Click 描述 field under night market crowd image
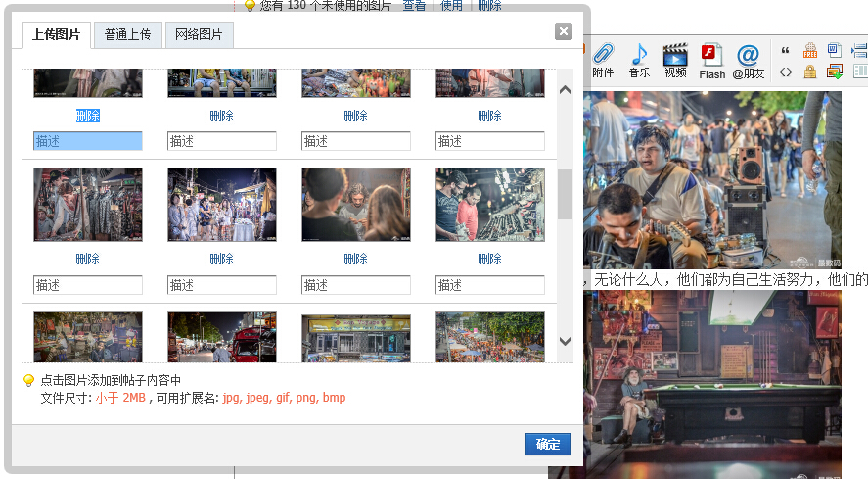The image size is (868, 479). pyautogui.click(x=222, y=285)
